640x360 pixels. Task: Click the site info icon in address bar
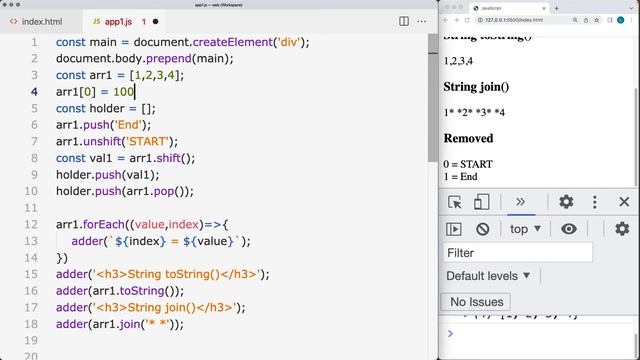[x=480, y=20]
